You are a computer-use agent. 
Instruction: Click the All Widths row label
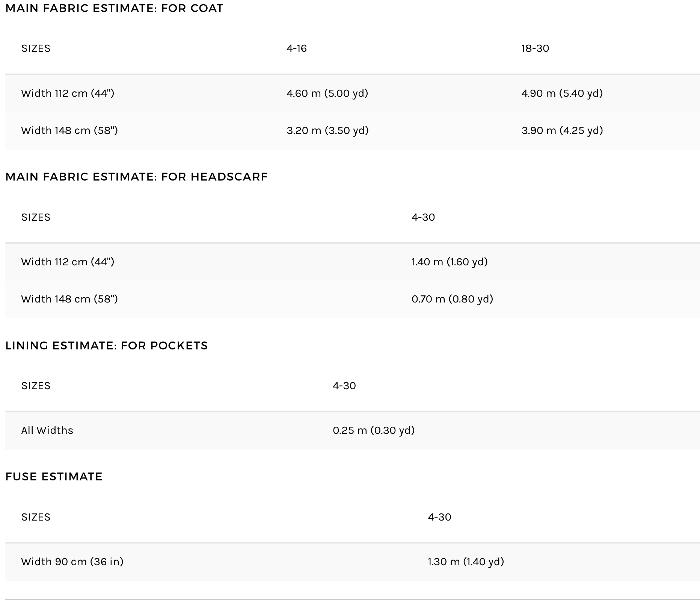47,430
